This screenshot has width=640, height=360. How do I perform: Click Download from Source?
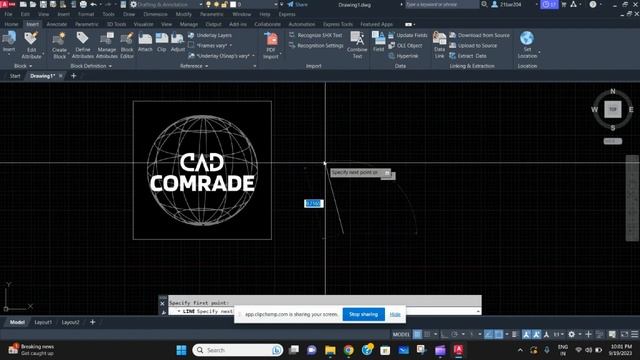[480, 36]
